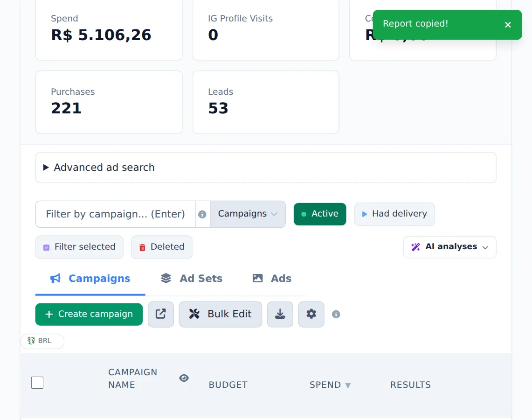The height and width of the screenshot is (420, 532).
Task: Switch to the Campaigns tab
Action: click(x=90, y=279)
